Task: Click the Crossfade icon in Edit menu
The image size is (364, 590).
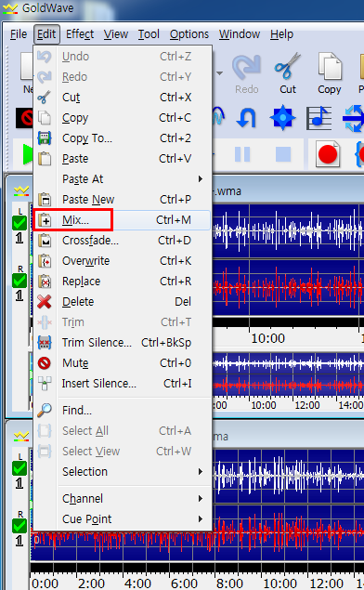Action: tap(45, 241)
